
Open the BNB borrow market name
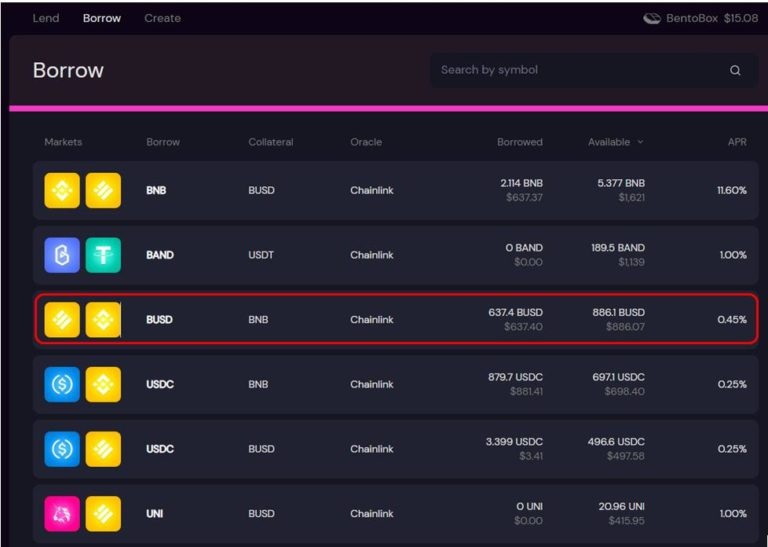[156, 190]
